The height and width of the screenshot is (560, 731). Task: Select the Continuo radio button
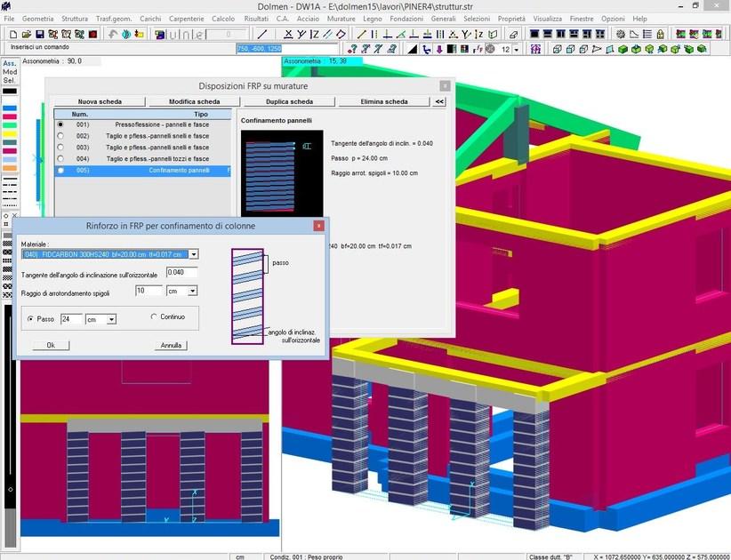[x=154, y=316]
